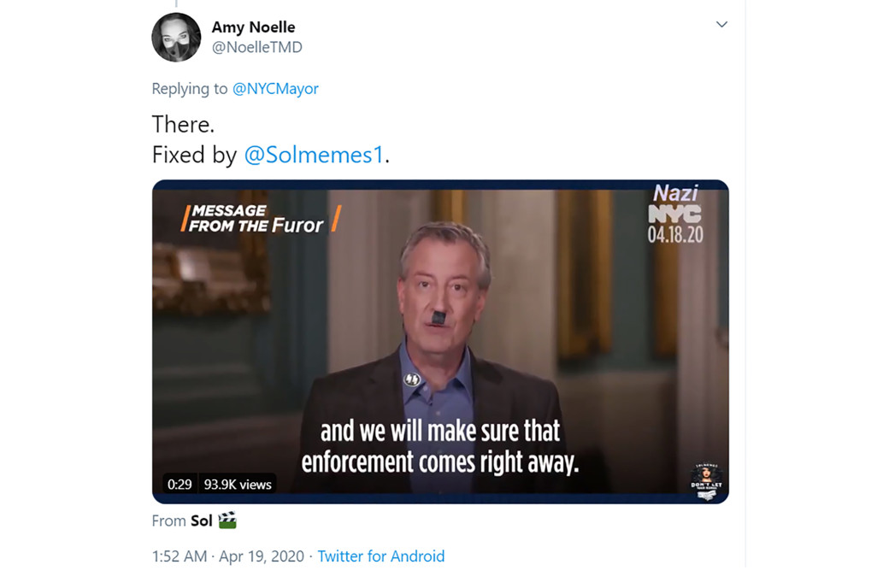Open Sol's profile from the video source
Screen dimensions: 883x588
click(202, 520)
